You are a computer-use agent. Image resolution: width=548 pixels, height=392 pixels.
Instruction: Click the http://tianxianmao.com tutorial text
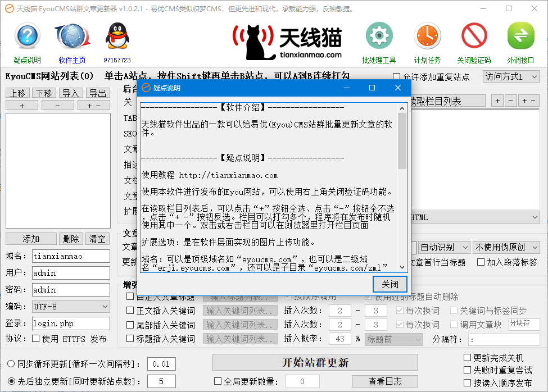228,175
